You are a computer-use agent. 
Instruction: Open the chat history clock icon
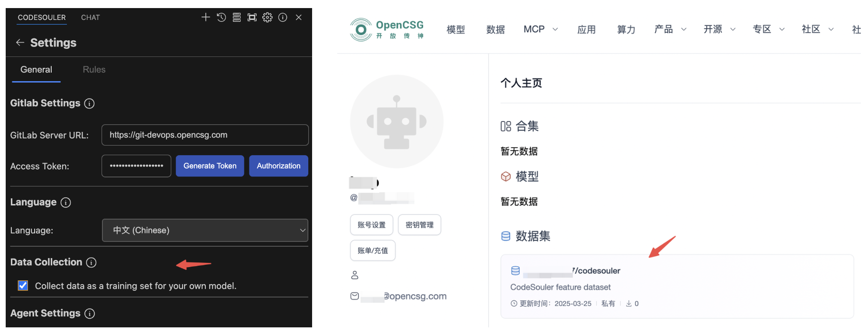coord(221,18)
